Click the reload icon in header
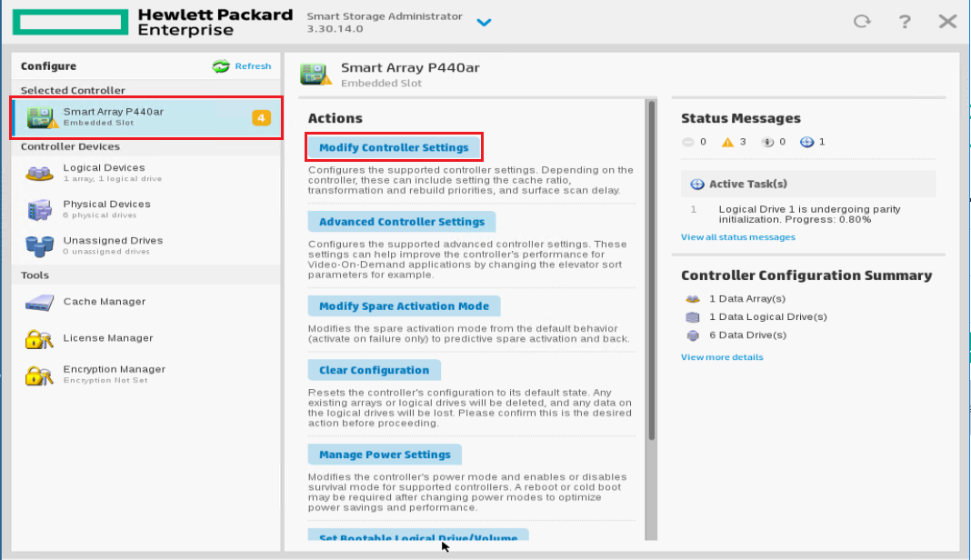The height and width of the screenshot is (560, 971). click(862, 22)
